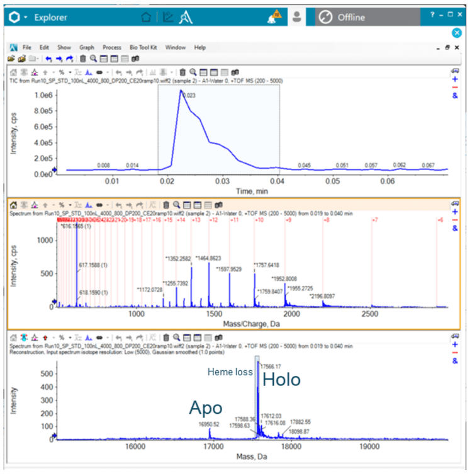The width and height of the screenshot is (472, 476).
Task: Open the percent dropdown arrow in spectrum toolbar
Action: [x=69, y=205]
